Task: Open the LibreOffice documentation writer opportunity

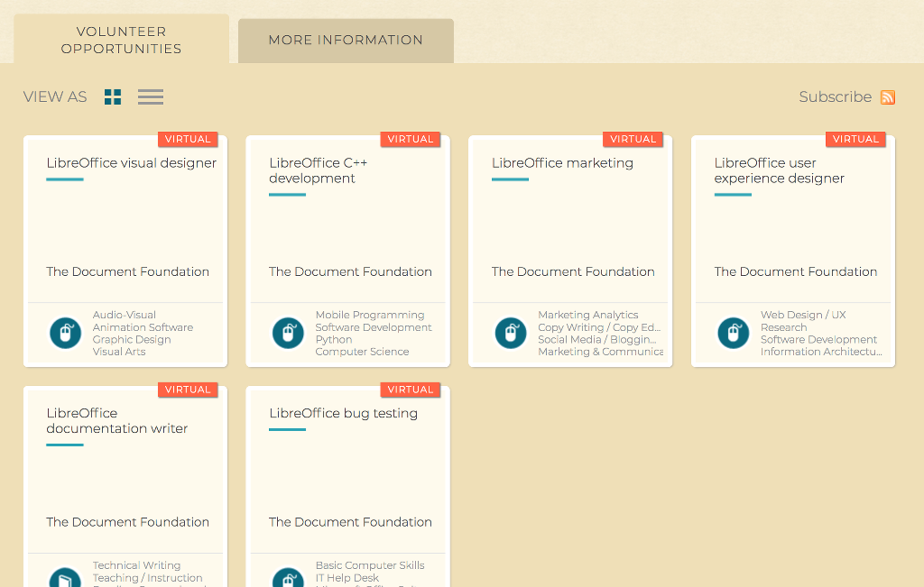Action: [x=116, y=421]
